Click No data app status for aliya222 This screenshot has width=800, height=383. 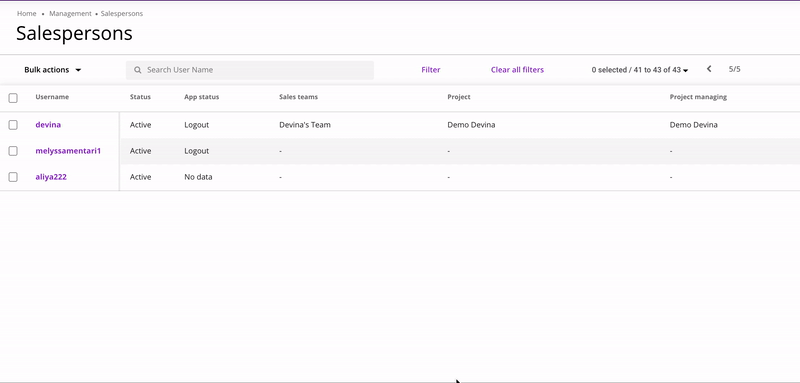pyautogui.click(x=198, y=177)
